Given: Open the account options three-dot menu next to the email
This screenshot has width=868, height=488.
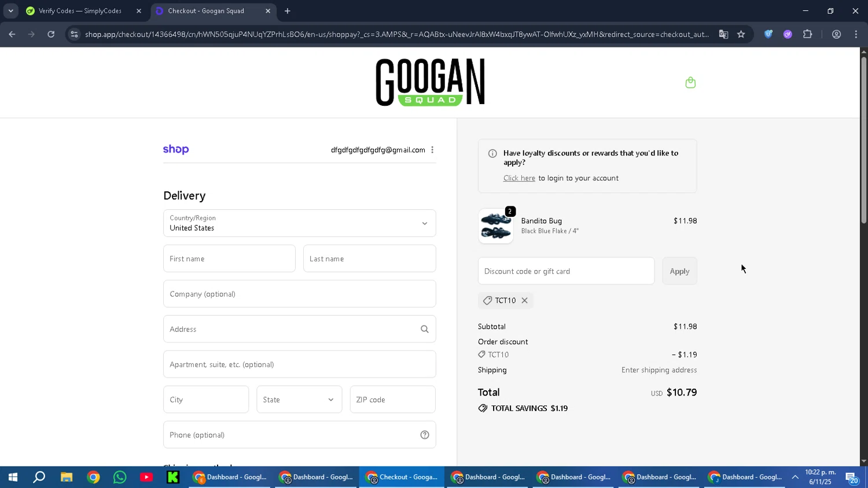Looking at the screenshot, I should 432,150.
